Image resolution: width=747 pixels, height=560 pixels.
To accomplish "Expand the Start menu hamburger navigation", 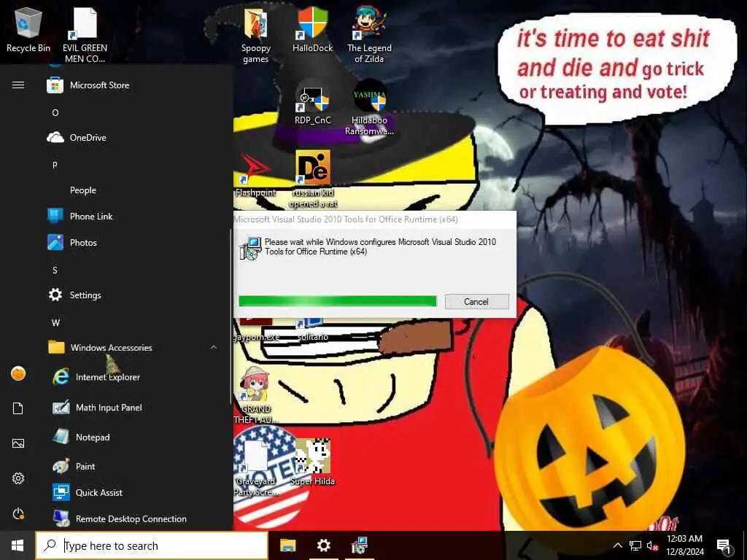I will click(x=18, y=85).
